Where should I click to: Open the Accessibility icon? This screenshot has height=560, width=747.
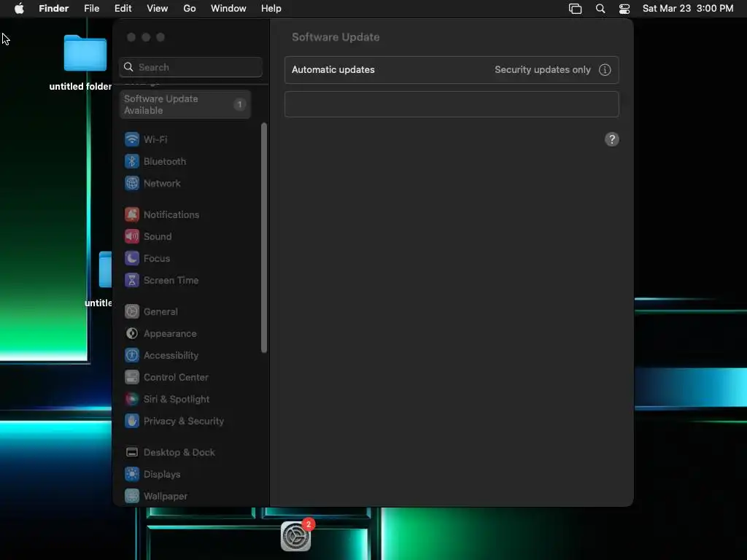(x=132, y=355)
